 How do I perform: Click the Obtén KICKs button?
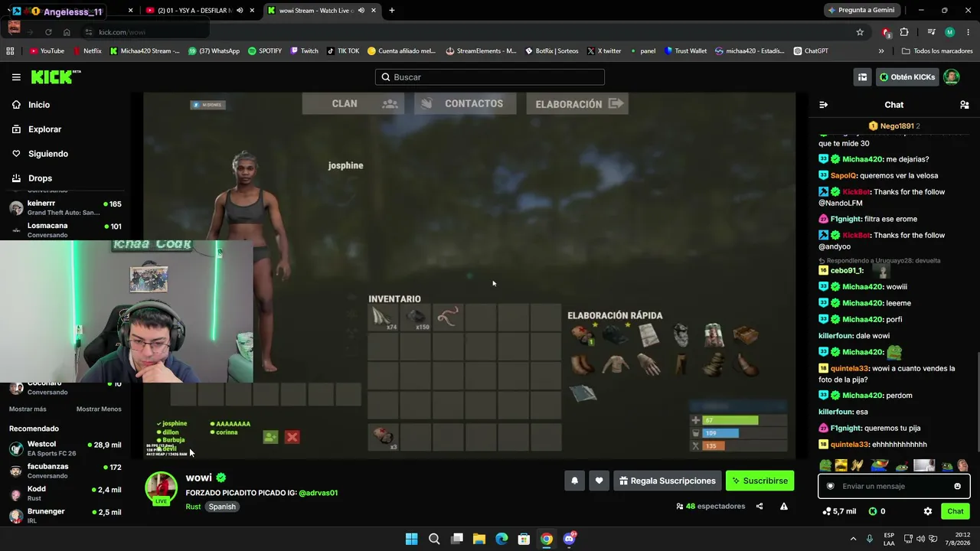pos(907,77)
